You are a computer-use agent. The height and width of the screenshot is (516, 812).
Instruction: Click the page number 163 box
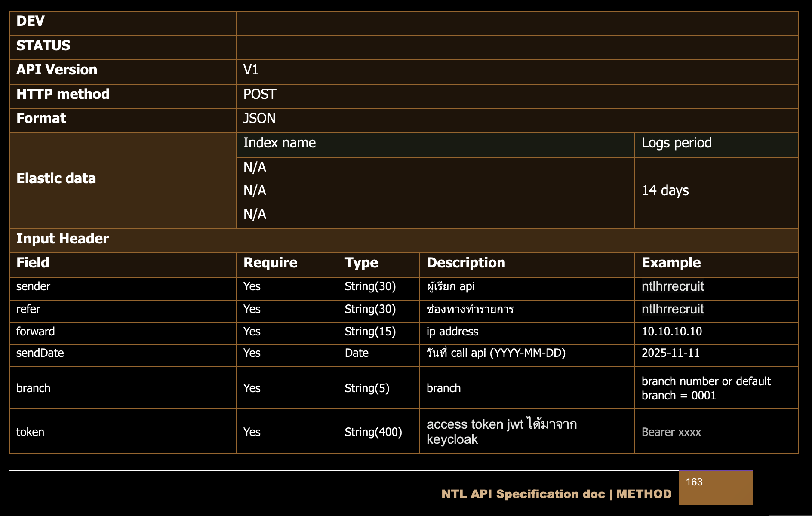[x=715, y=488]
